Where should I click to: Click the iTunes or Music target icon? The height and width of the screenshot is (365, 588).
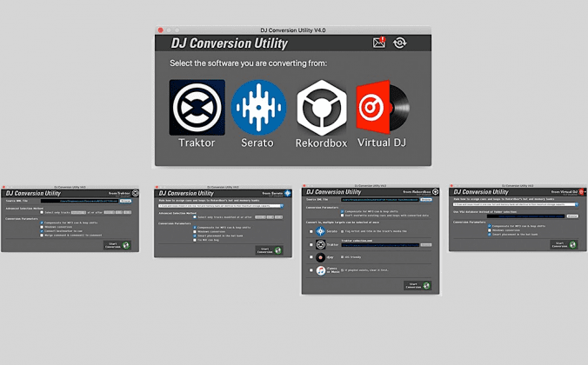[x=321, y=270]
